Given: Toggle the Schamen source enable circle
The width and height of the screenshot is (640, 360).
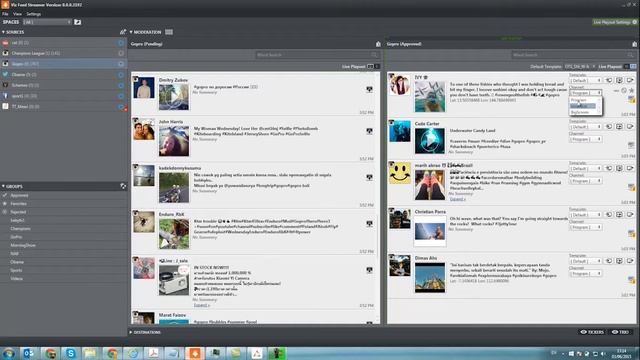Looking at the screenshot, I should pyautogui.click(x=121, y=85).
